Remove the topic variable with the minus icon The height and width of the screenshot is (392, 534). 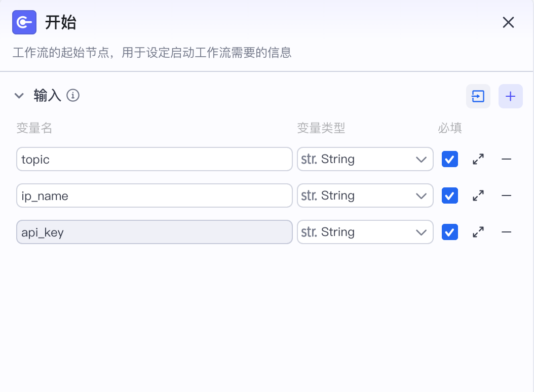[506, 159]
